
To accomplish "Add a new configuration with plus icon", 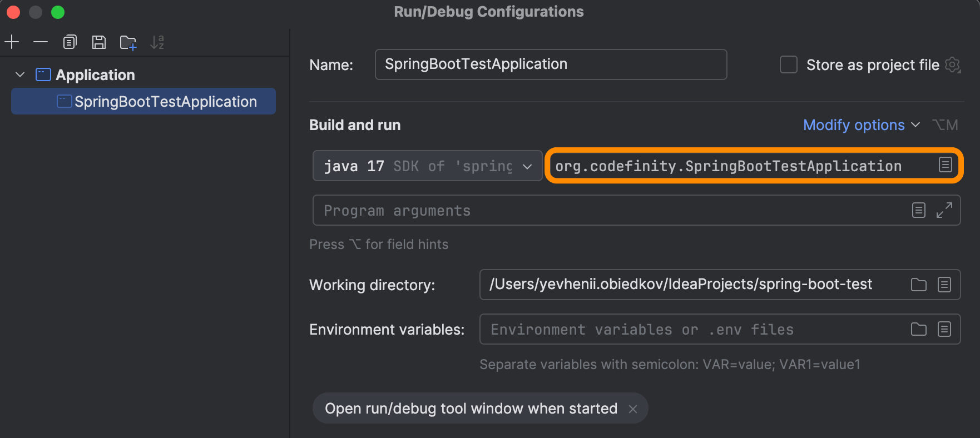I will point(12,42).
